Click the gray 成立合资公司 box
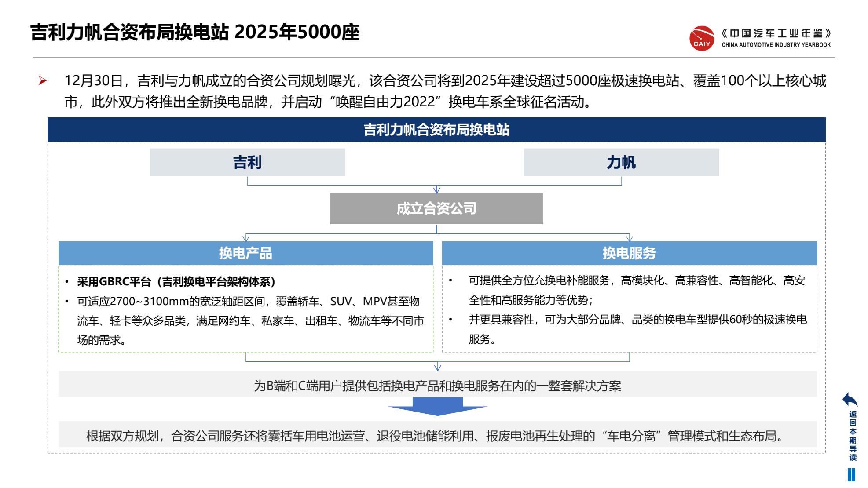The image size is (868, 488). click(x=436, y=208)
